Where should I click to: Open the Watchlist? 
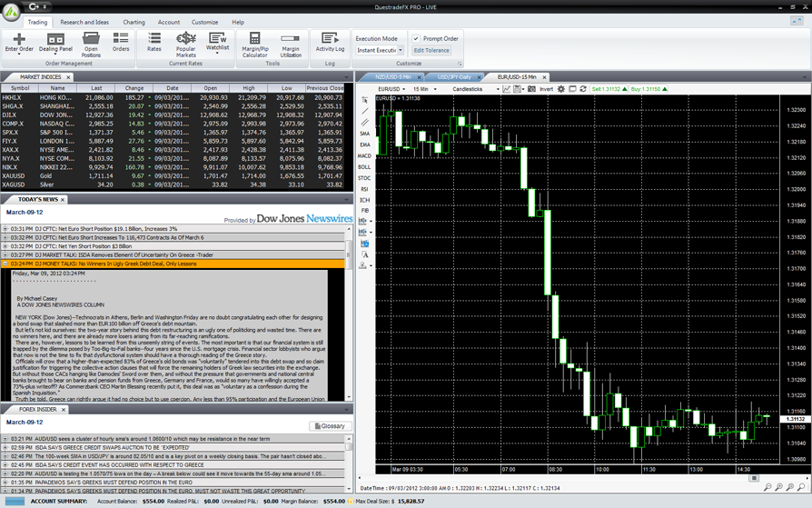click(x=217, y=43)
